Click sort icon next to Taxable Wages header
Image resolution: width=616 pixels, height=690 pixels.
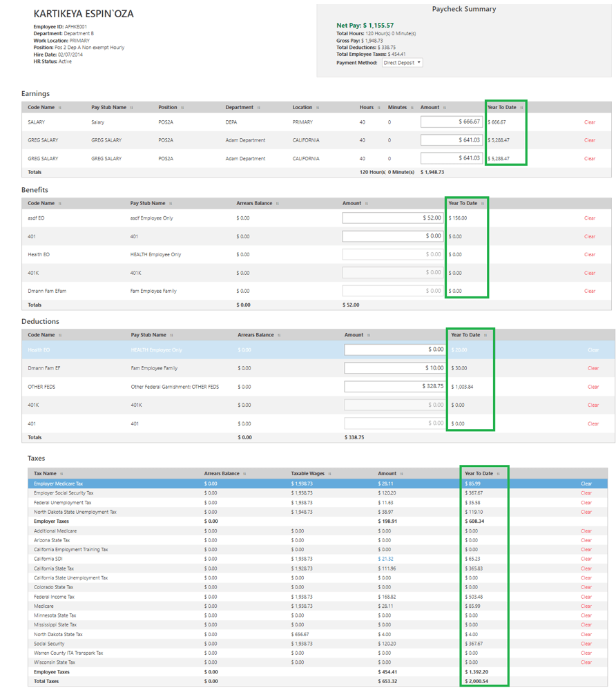(330, 474)
